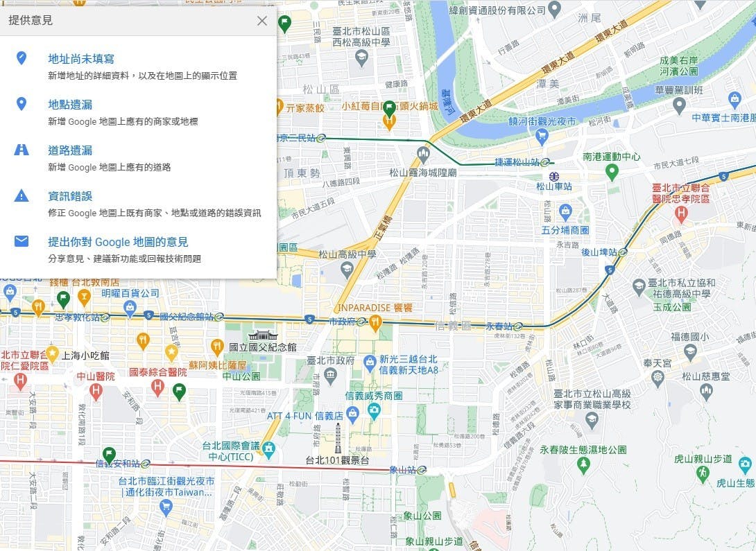Close the 提供意見 feedback panel
The width and height of the screenshot is (756, 551).
261,21
